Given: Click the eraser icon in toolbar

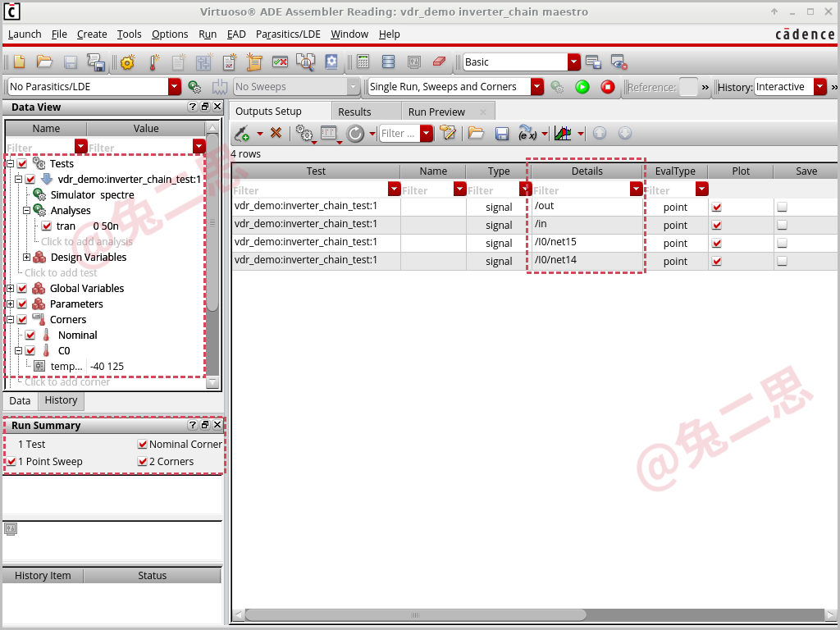Looking at the screenshot, I should pos(440,62).
